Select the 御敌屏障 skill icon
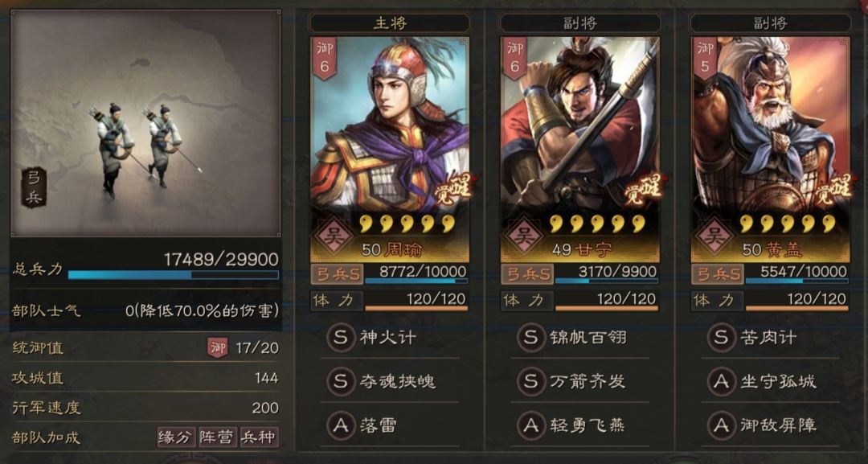This screenshot has height=464, width=868. pos(721,425)
